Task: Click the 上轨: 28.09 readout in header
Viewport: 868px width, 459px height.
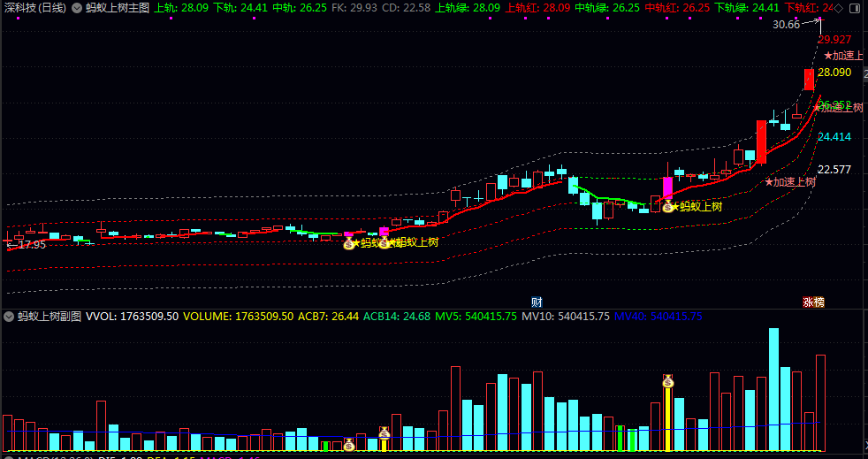Action: [x=181, y=8]
